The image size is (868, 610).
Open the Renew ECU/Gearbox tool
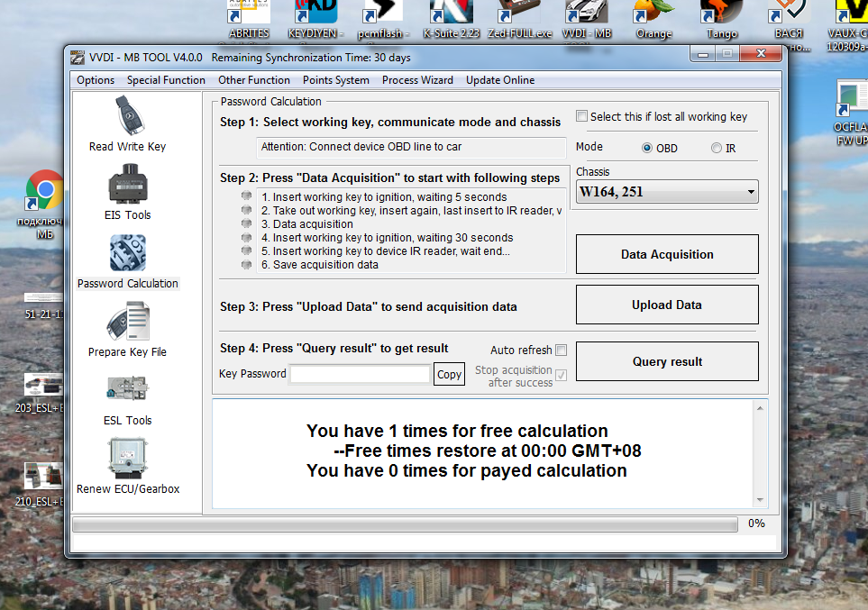pos(128,466)
